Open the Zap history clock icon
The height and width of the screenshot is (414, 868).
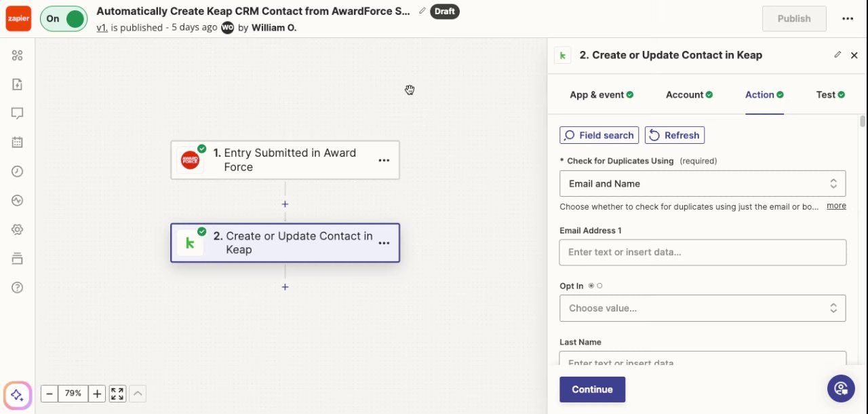18,172
